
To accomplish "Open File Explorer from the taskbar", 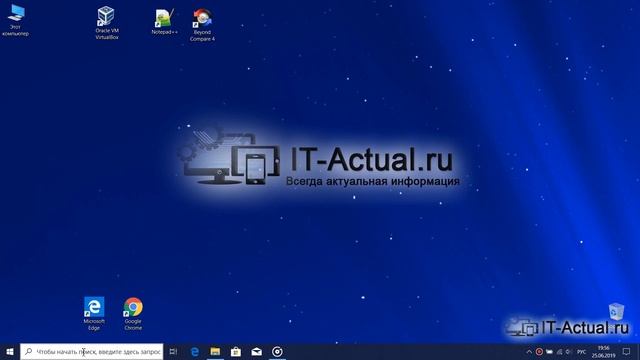I will coord(215,351).
